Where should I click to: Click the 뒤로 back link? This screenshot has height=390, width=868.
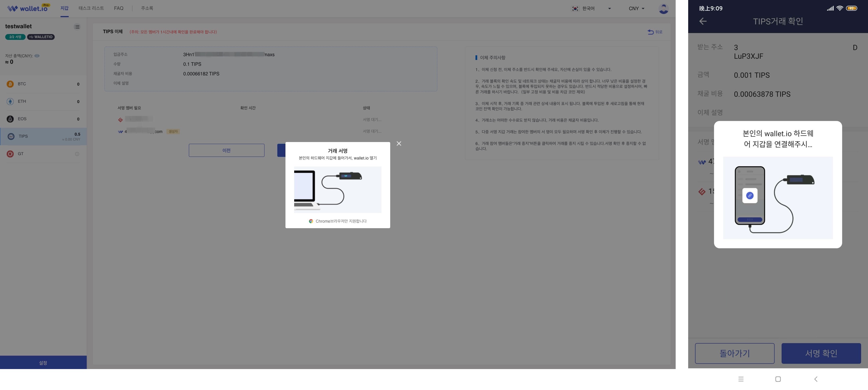pos(655,32)
